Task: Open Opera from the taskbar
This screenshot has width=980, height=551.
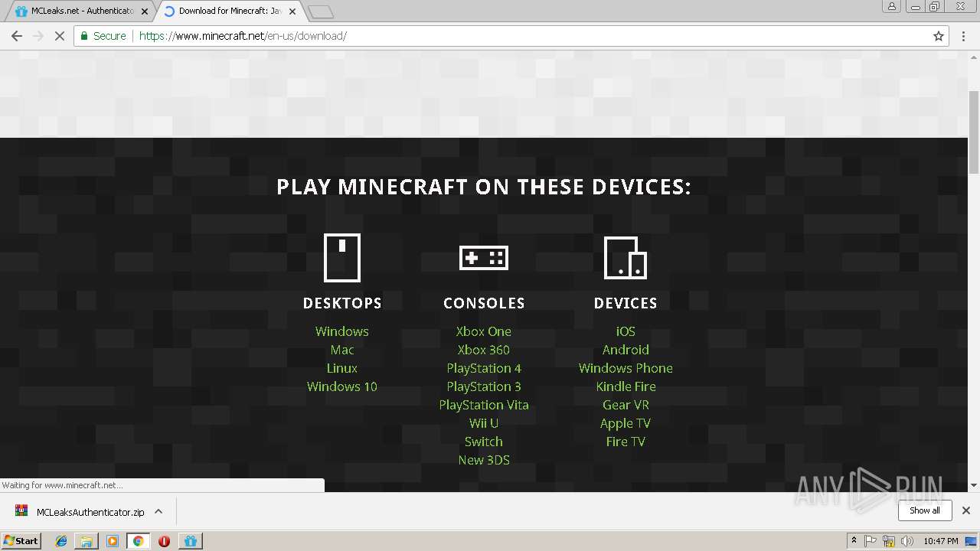Action: tap(164, 541)
